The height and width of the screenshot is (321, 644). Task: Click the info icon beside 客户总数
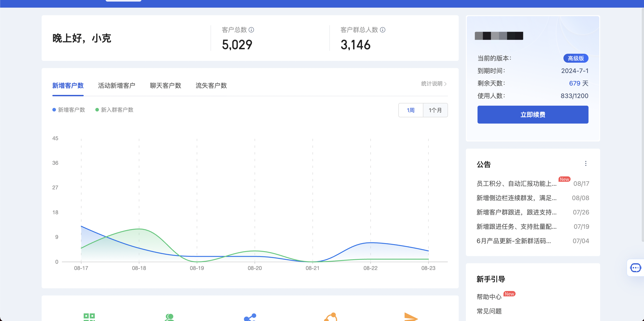coord(251,30)
